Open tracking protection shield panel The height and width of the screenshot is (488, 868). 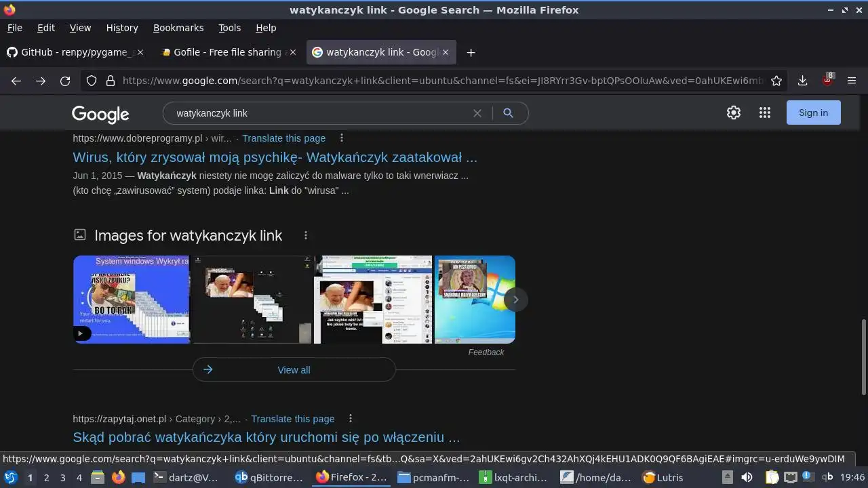92,81
